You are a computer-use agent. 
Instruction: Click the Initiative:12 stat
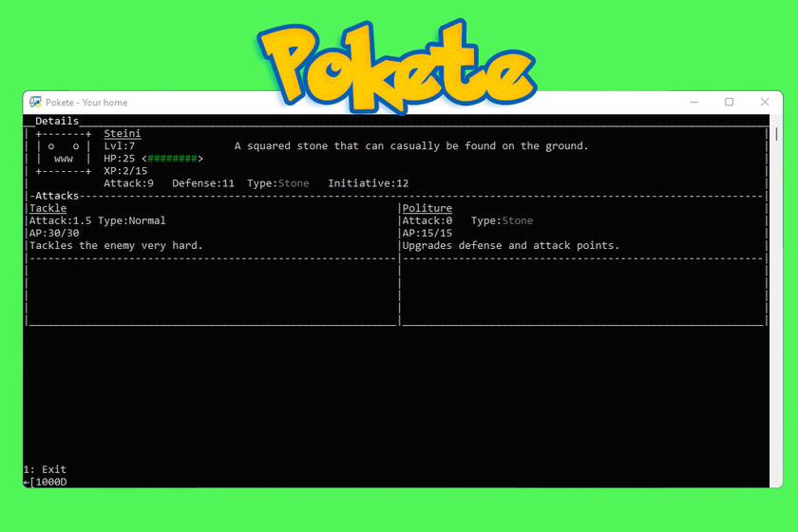click(368, 183)
